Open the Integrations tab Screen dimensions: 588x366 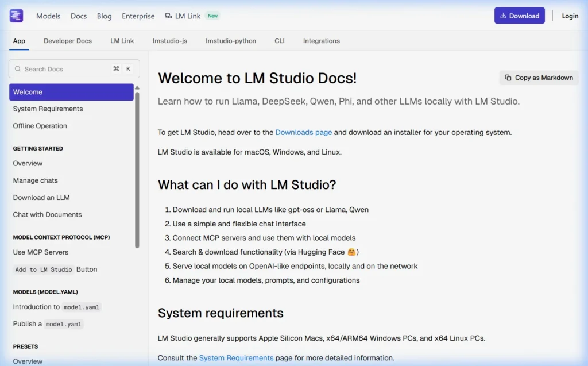pyautogui.click(x=321, y=41)
